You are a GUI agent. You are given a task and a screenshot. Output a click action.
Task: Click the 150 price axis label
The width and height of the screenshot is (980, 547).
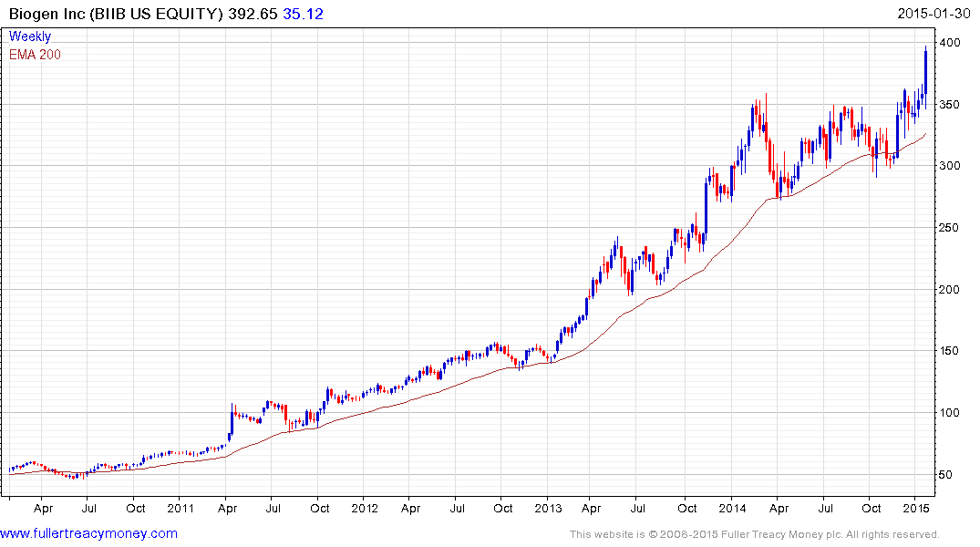(x=950, y=351)
